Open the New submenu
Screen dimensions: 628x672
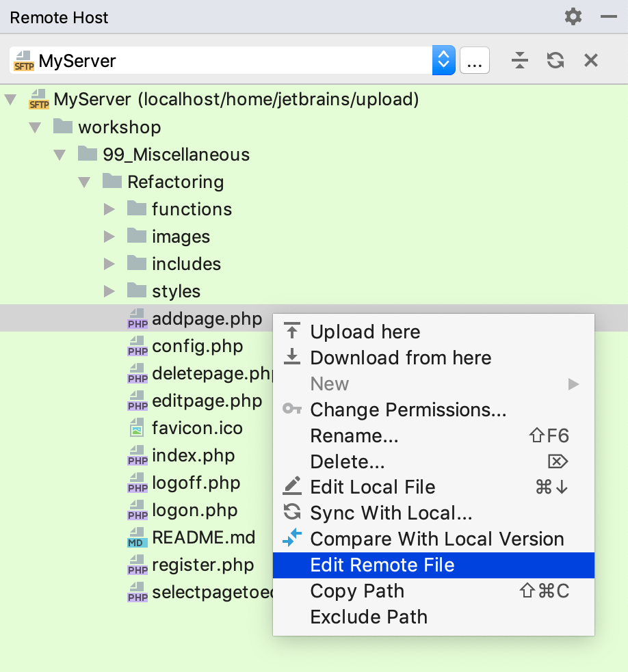point(434,384)
